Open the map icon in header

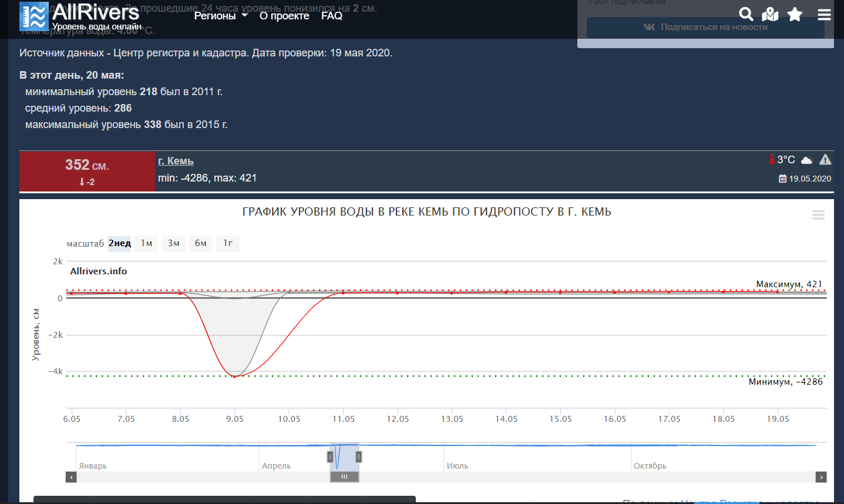[770, 14]
